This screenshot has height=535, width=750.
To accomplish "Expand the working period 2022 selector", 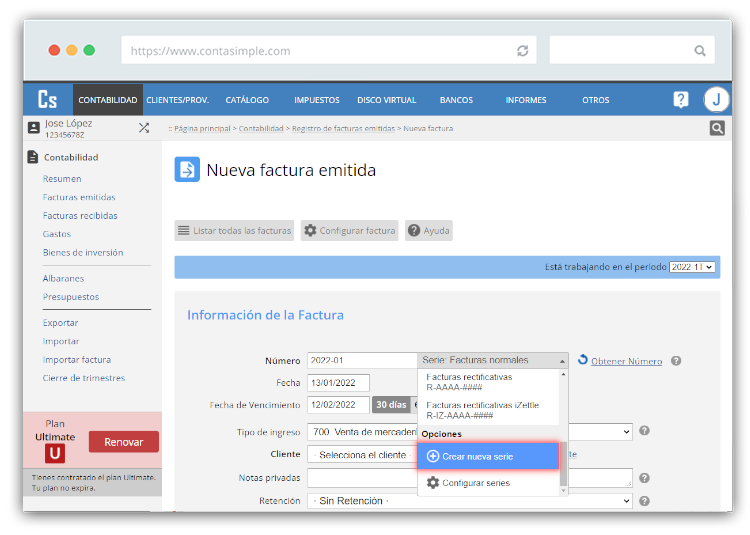I will click(x=692, y=268).
